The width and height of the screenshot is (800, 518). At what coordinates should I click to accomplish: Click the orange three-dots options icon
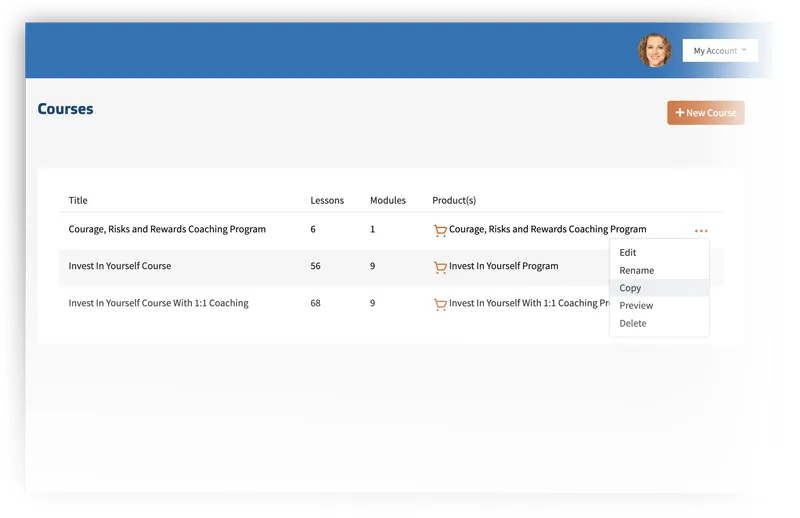click(701, 231)
